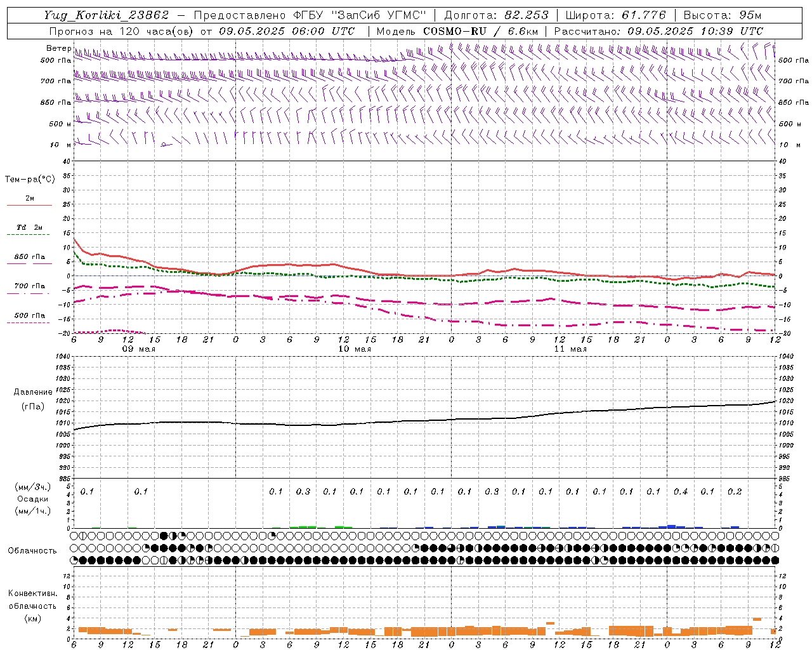Click the pink line sample under 700 гПа legend
812x650 pixels.
coord(29,293)
